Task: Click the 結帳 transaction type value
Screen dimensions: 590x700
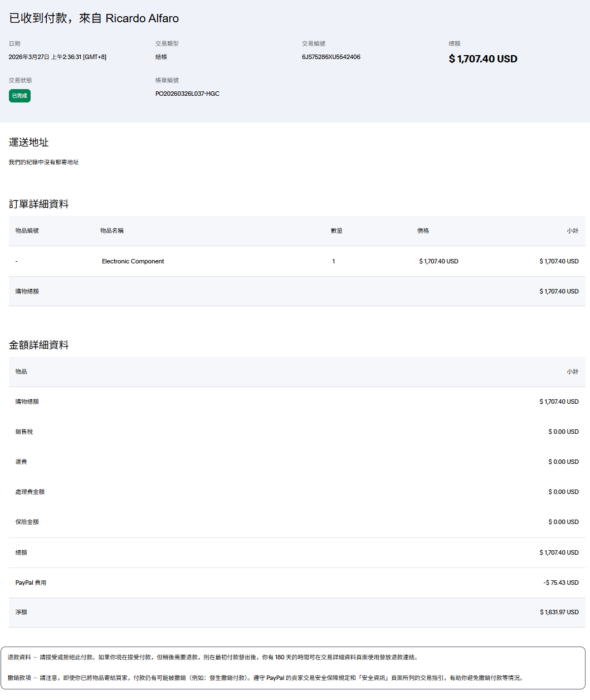Action: [x=161, y=57]
